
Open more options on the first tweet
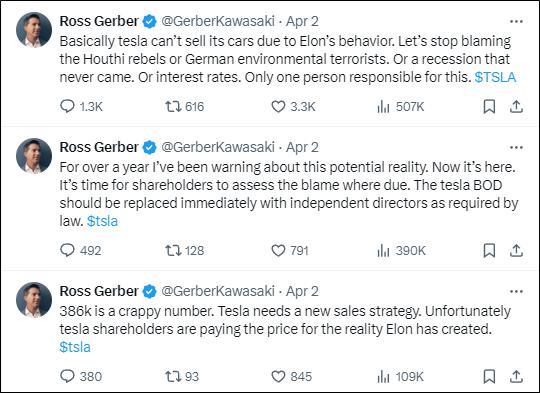click(x=516, y=21)
